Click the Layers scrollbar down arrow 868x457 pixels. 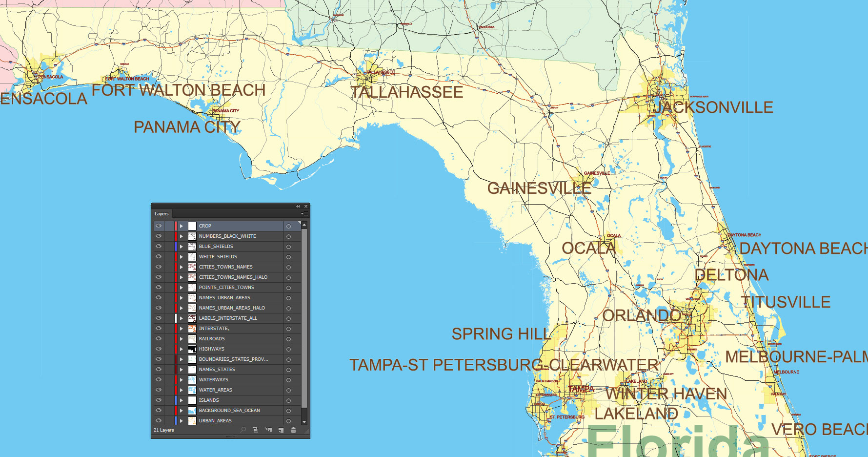[x=304, y=422]
